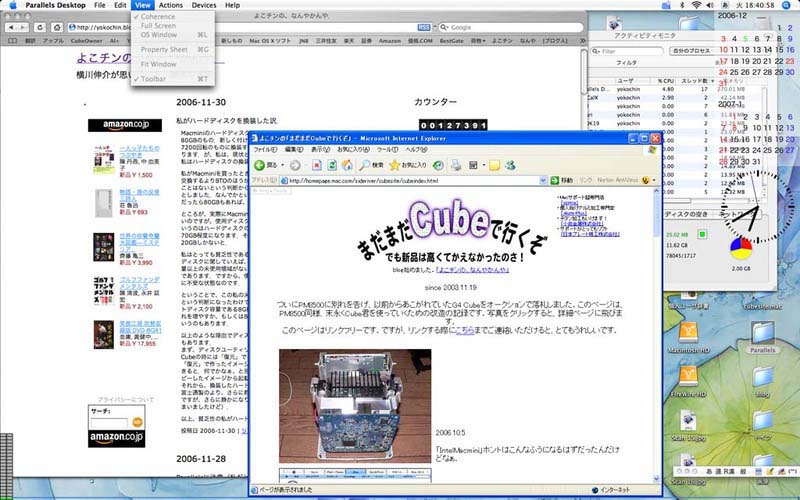Click the Norton AntiVirus yellow icon
This screenshot has height=500, width=800.
tap(645, 180)
